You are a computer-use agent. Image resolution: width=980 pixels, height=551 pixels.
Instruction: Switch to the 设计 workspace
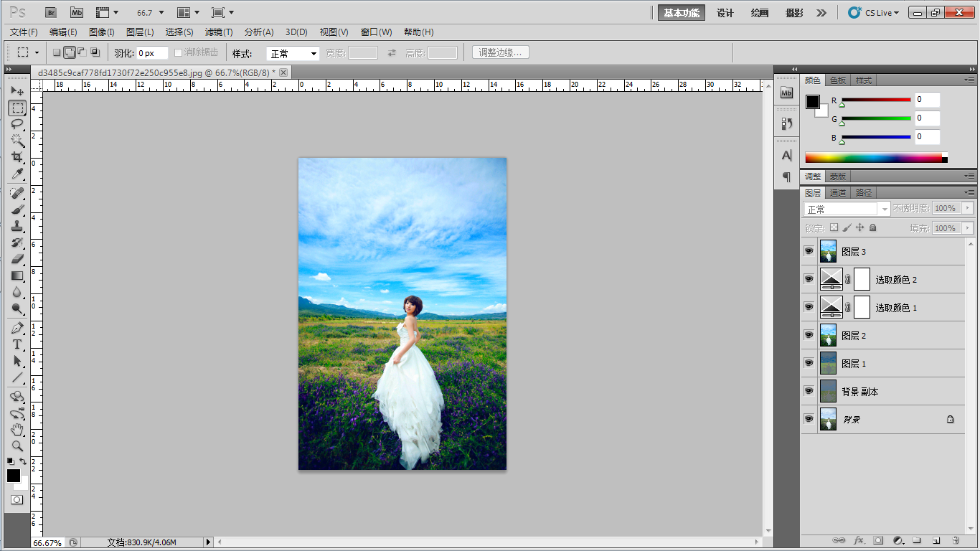(725, 13)
